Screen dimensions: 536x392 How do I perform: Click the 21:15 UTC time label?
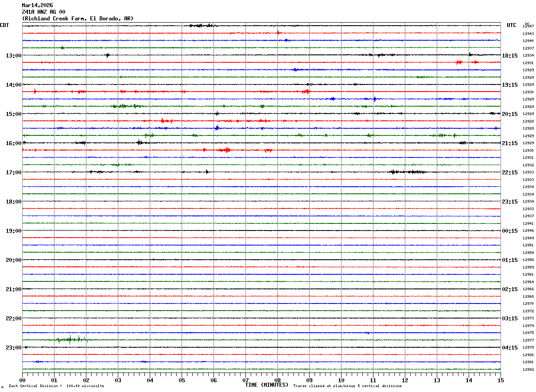pyautogui.click(x=510, y=143)
